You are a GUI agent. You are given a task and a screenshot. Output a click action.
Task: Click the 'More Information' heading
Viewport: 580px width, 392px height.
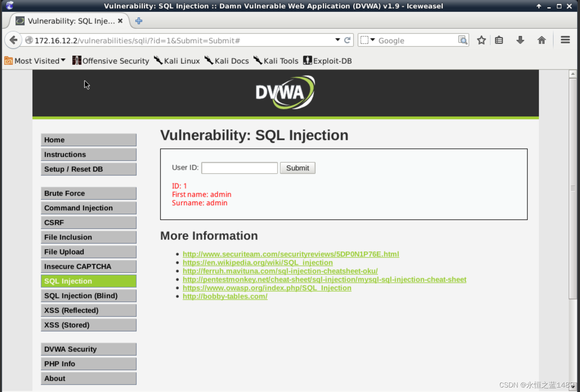[x=209, y=236]
